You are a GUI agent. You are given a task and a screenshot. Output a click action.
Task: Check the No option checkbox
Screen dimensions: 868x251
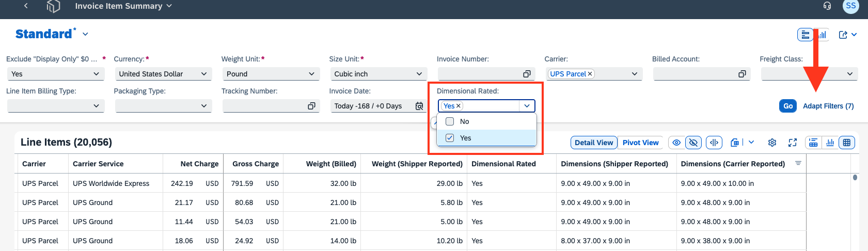coord(450,121)
